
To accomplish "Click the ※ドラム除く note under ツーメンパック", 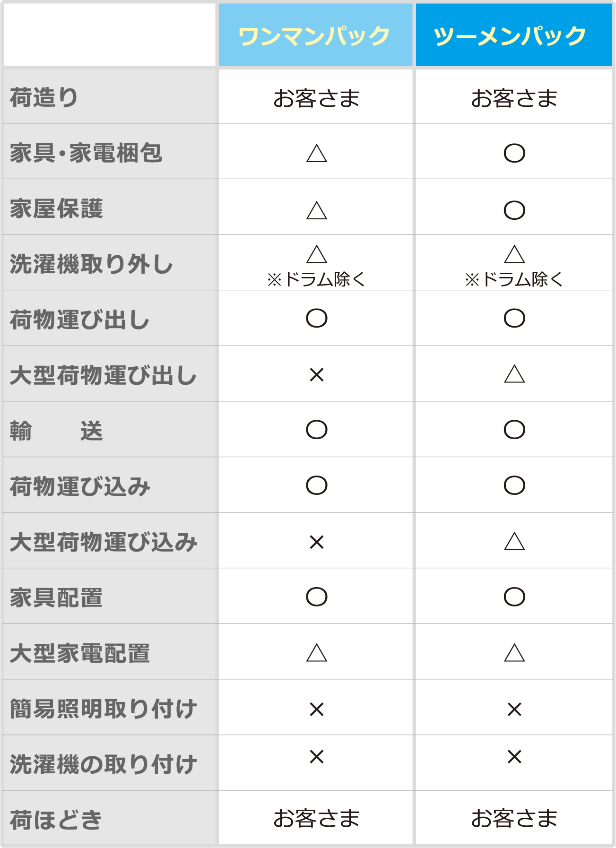I will point(514,279).
